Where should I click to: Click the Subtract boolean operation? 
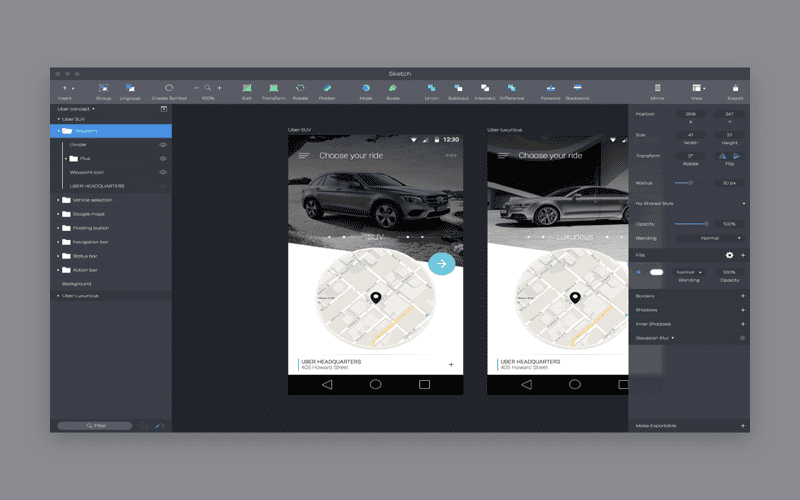[x=458, y=90]
